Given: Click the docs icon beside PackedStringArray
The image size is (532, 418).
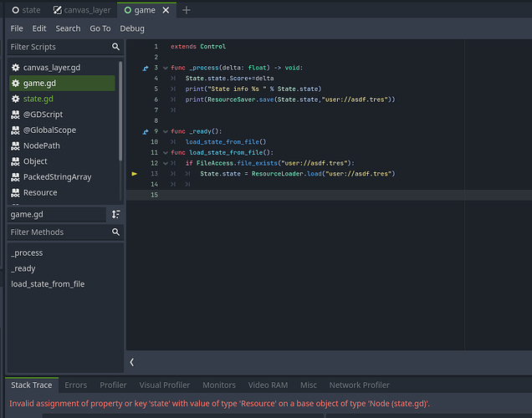Looking at the screenshot, I should tap(16, 177).
